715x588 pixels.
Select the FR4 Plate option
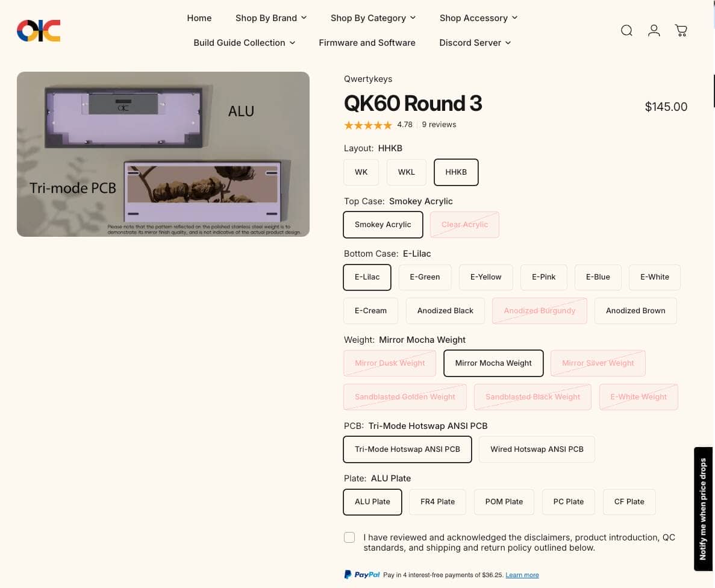click(x=437, y=502)
